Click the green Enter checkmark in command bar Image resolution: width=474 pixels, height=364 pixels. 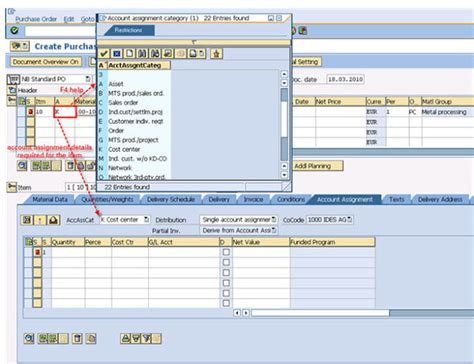[14, 31]
